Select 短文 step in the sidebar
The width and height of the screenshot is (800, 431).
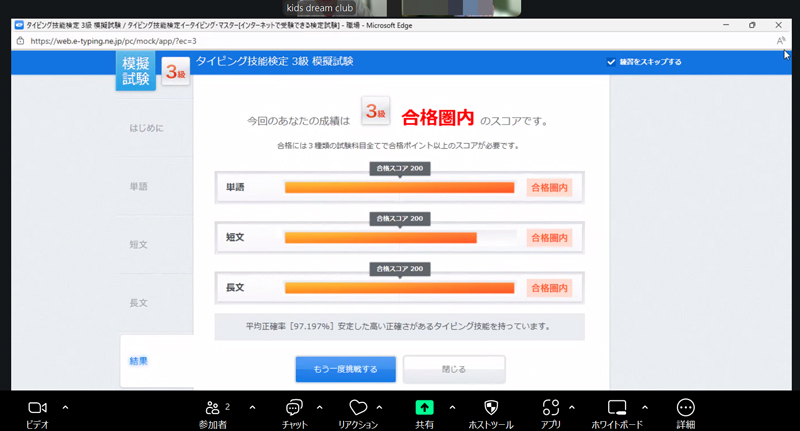[x=138, y=245]
